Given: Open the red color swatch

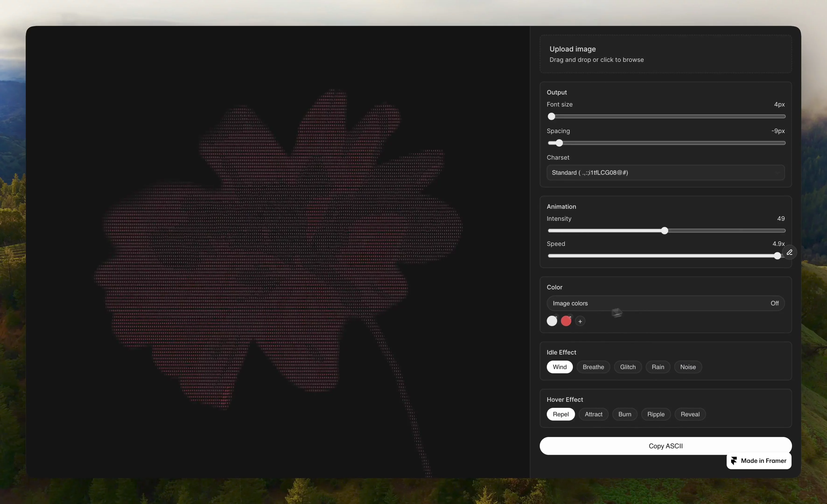Looking at the screenshot, I should tap(566, 321).
